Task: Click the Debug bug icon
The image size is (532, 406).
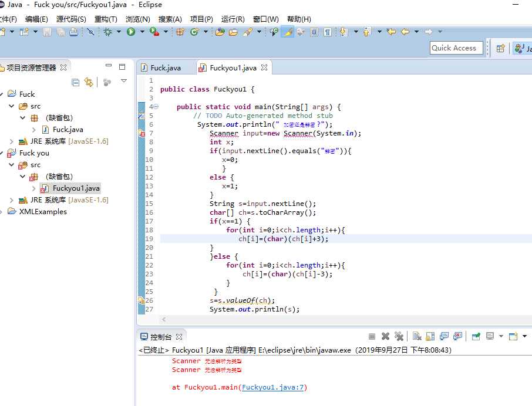Action: [108, 32]
